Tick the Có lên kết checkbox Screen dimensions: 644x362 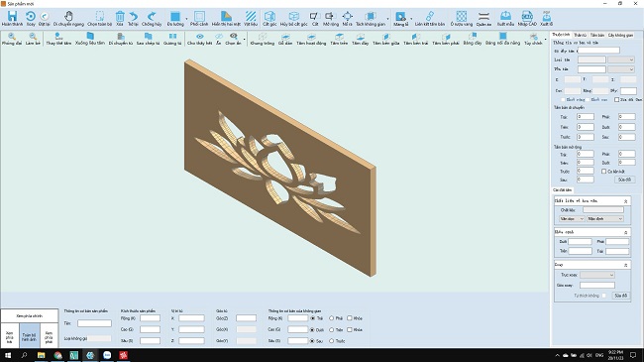click(x=603, y=172)
